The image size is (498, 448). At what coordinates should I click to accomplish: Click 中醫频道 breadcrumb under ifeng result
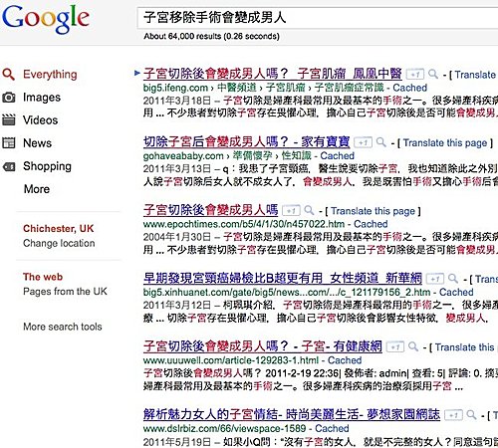tap(237, 88)
